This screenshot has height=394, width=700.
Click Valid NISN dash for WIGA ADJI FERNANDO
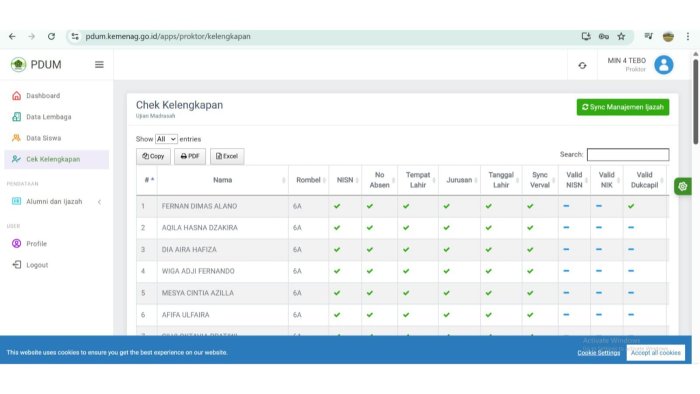pyautogui.click(x=566, y=271)
